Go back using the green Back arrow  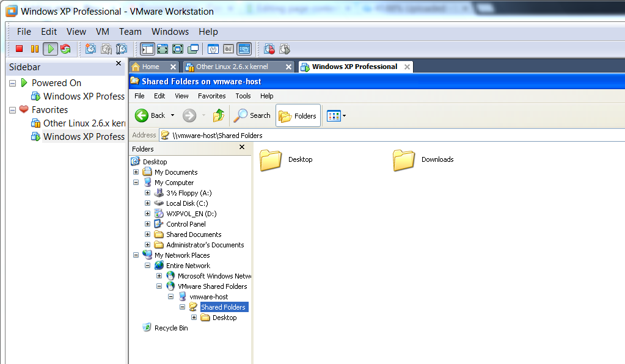150,115
